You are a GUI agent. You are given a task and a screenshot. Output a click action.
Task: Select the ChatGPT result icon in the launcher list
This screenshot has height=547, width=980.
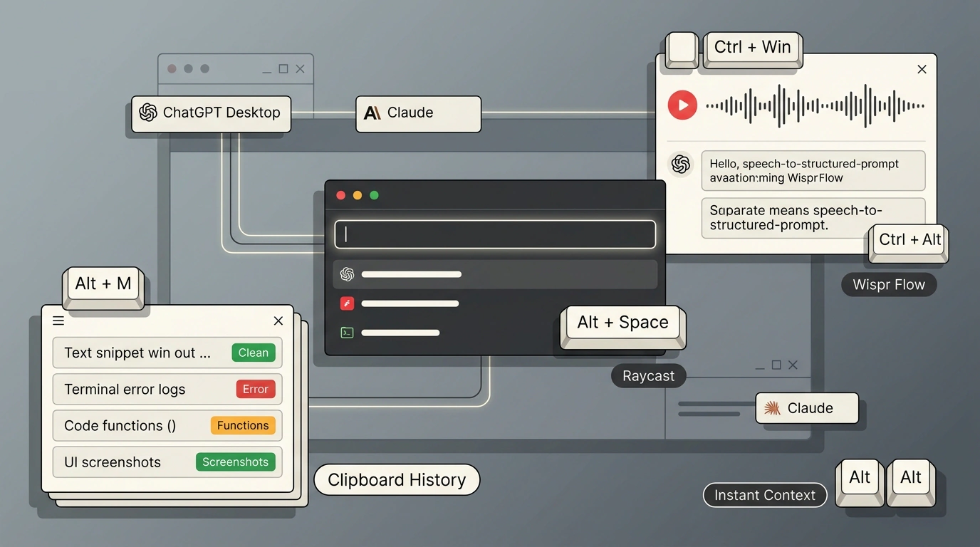click(x=348, y=274)
